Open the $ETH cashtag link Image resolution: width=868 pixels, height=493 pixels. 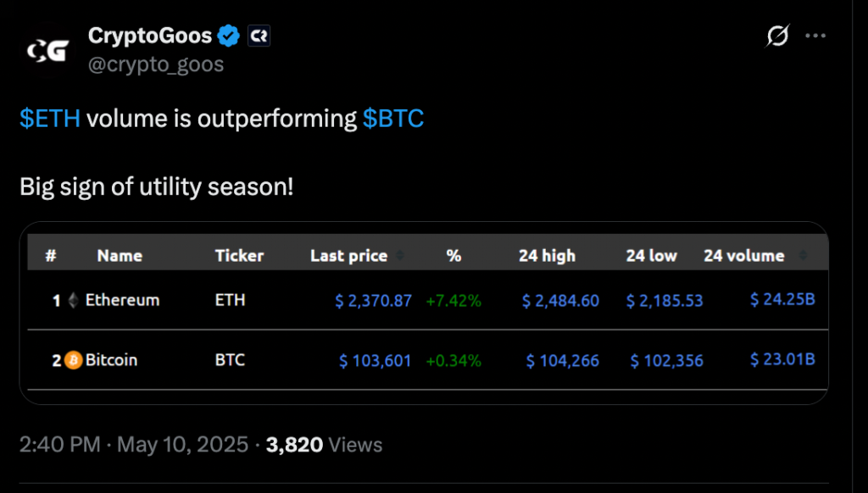pyautogui.click(x=50, y=119)
